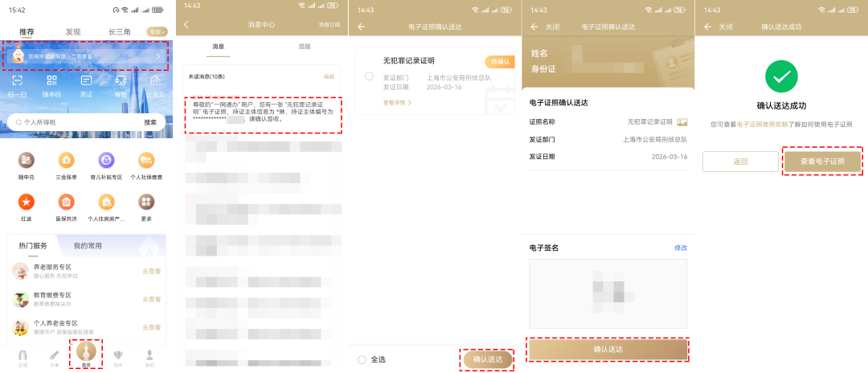Select the 无犯罪记录证明 radio button
This screenshot has width=868, height=373.
tap(368, 76)
